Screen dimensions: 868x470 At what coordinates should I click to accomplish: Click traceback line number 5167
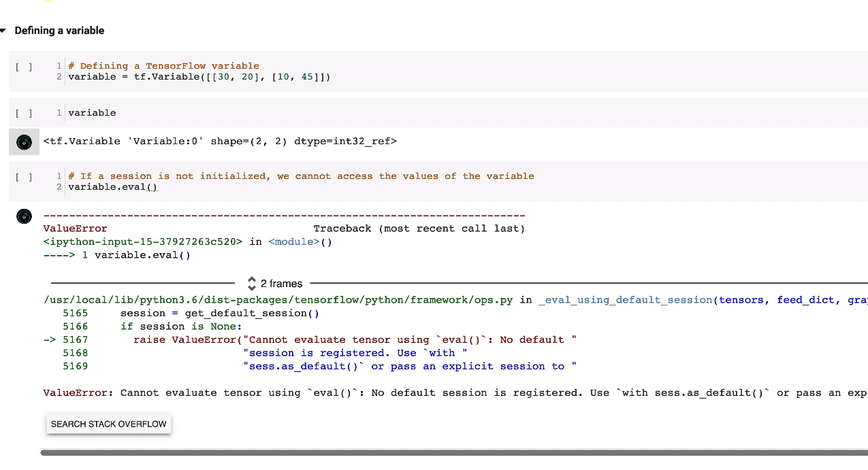click(75, 339)
